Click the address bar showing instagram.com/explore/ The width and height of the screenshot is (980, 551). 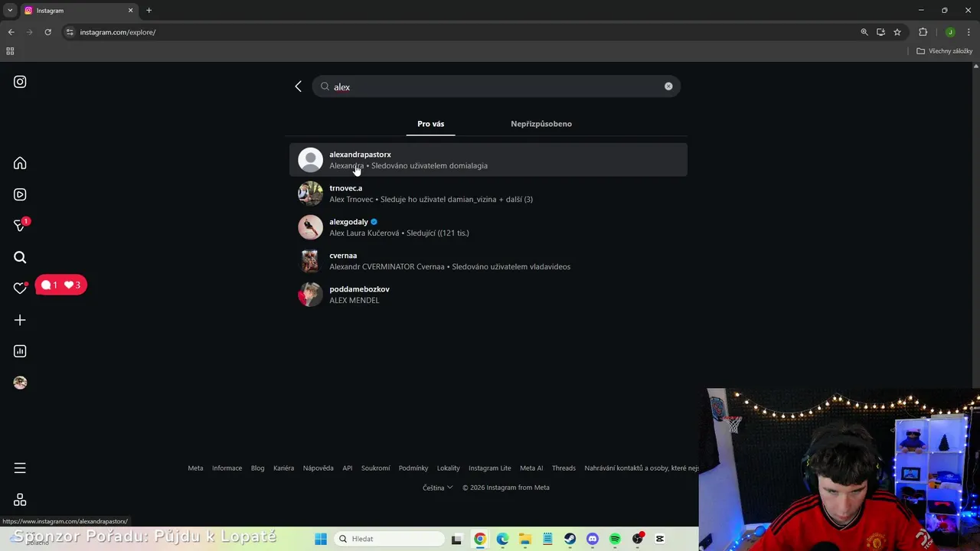coord(459,32)
